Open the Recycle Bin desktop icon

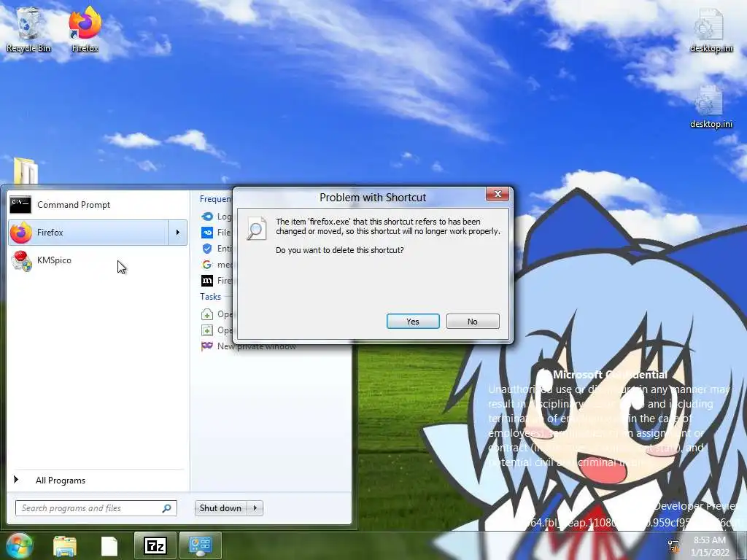tap(28, 30)
